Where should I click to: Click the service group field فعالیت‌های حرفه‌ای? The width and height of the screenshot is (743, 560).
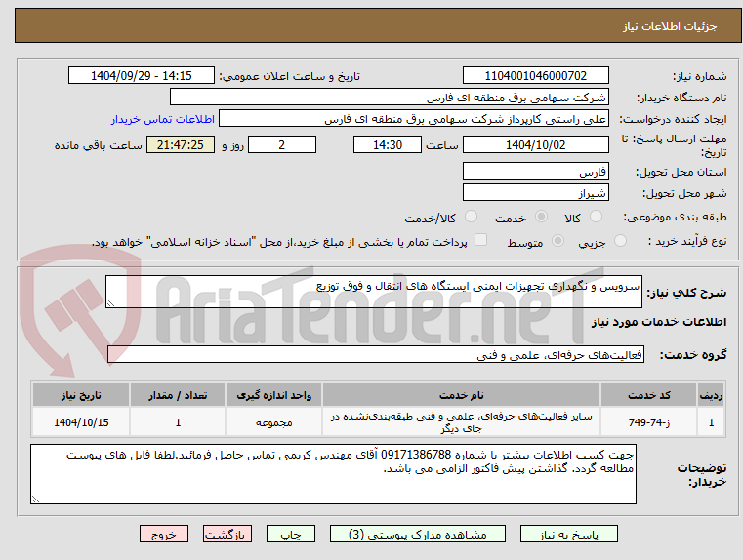(x=375, y=354)
